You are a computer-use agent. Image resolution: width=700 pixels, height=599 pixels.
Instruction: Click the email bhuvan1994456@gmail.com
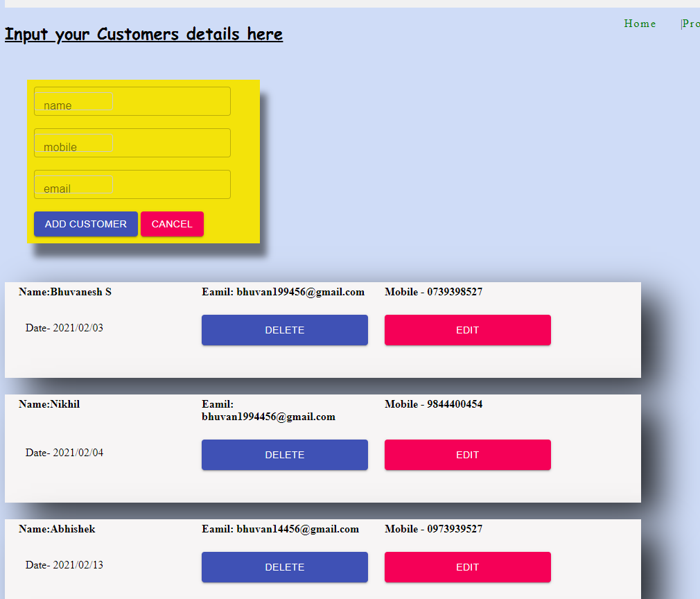point(268,417)
